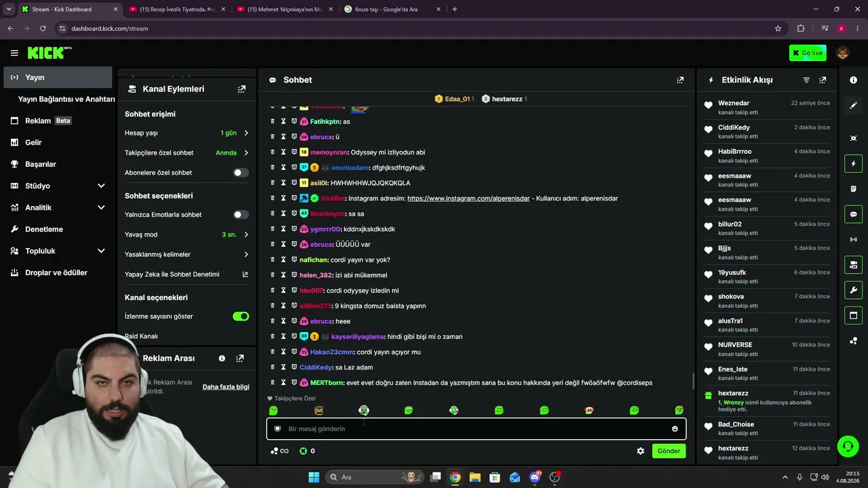
Task: Delete Fatihkptn's chat message with trash icon
Action: pos(273,121)
